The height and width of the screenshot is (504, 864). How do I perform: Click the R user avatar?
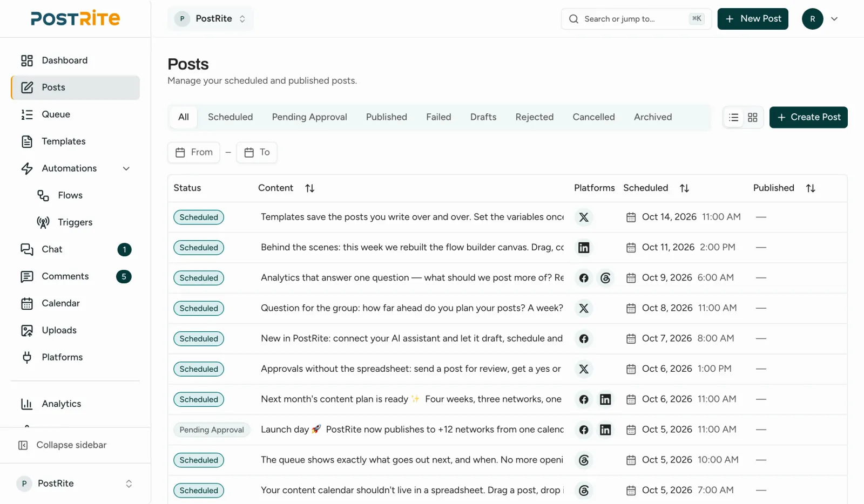click(x=812, y=19)
